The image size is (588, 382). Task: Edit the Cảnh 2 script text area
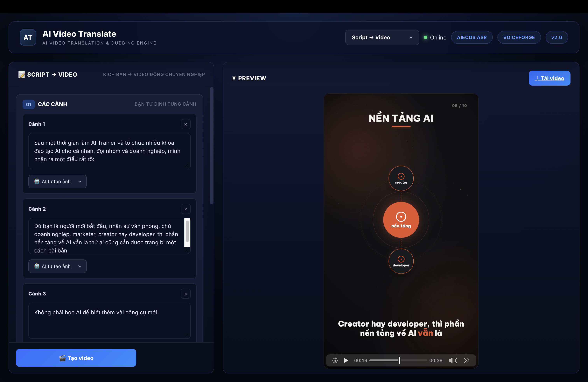pos(109,236)
